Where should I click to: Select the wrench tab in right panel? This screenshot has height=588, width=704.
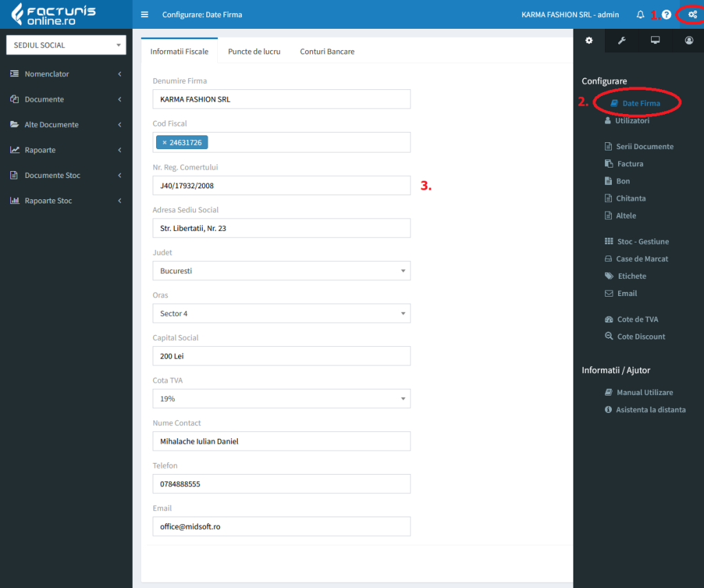pos(621,41)
